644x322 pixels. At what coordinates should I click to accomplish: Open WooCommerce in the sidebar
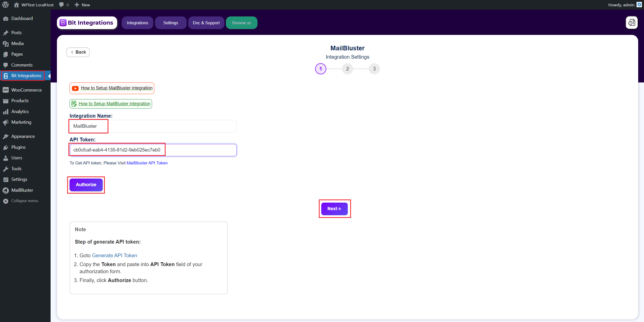click(26, 90)
